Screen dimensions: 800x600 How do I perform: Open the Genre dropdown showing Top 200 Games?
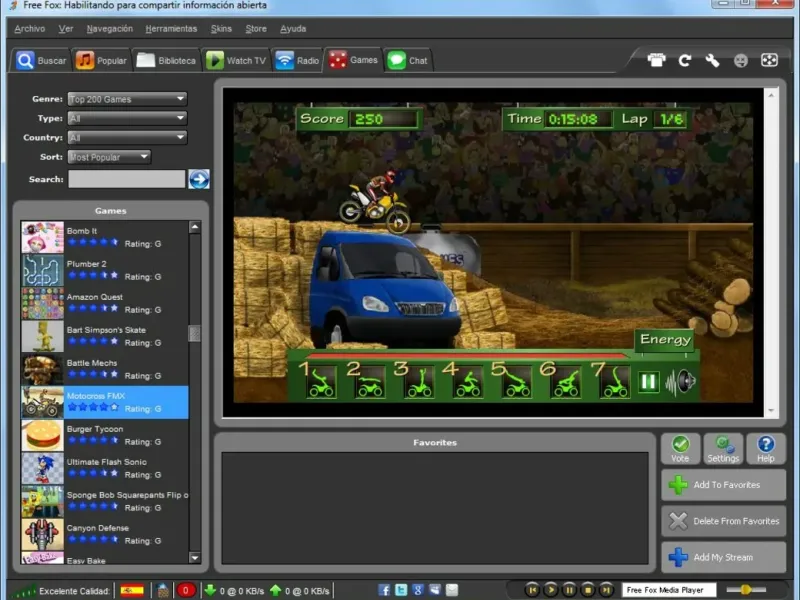[127, 99]
